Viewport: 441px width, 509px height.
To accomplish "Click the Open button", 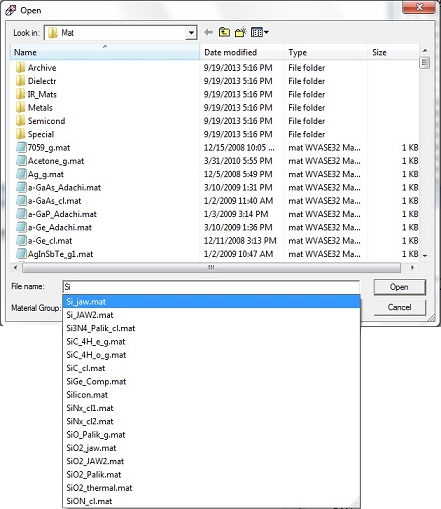I will (399, 287).
